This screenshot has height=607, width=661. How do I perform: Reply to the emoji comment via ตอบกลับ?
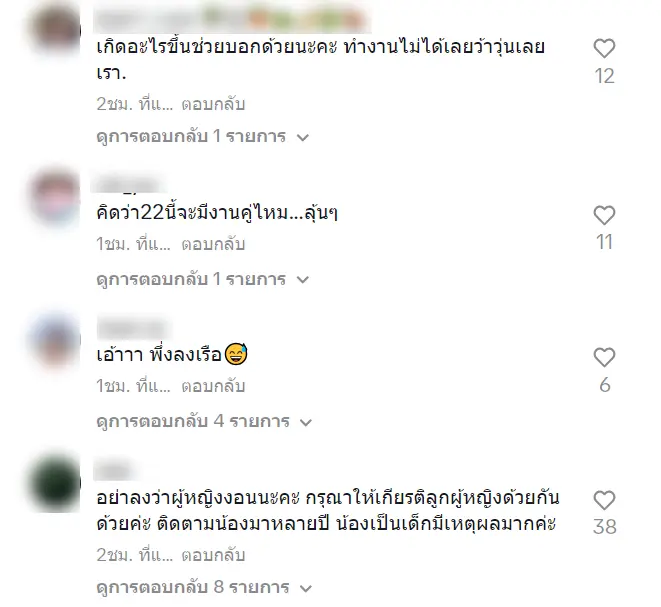(213, 386)
